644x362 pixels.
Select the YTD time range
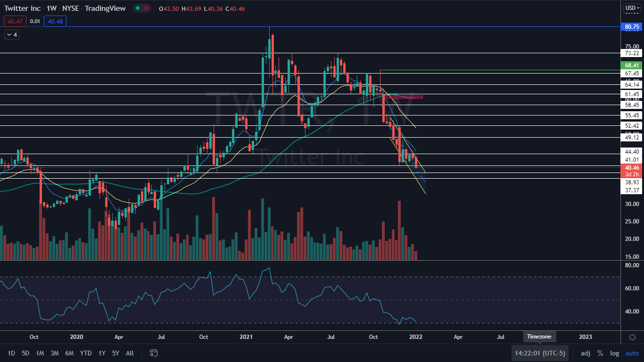click(86, 353)
